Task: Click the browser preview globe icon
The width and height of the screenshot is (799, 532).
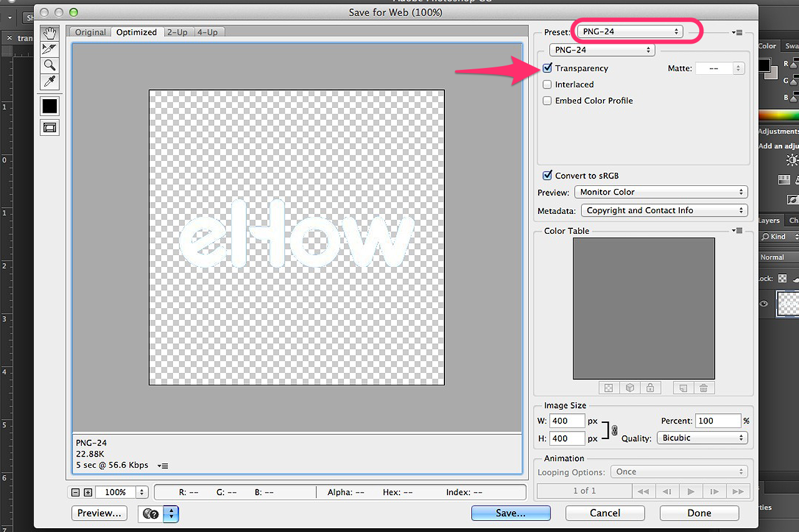Action: point(150,514)
